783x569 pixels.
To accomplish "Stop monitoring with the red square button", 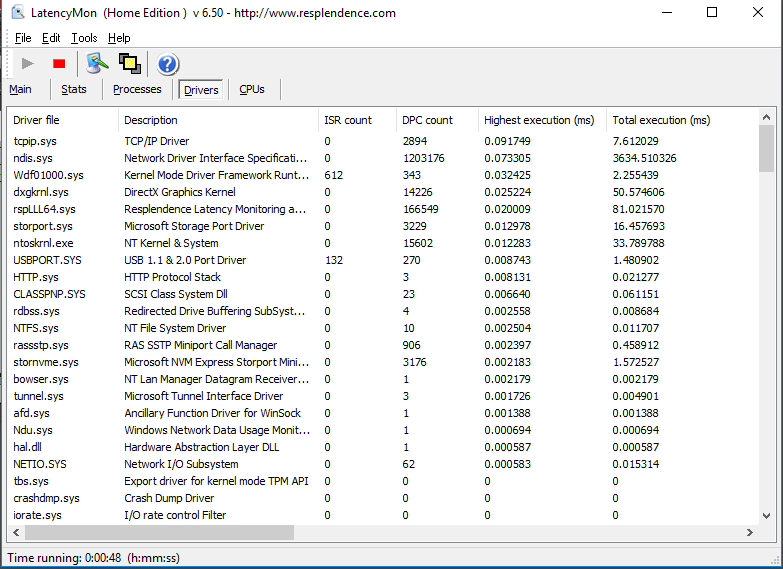I will coord(59,63).
